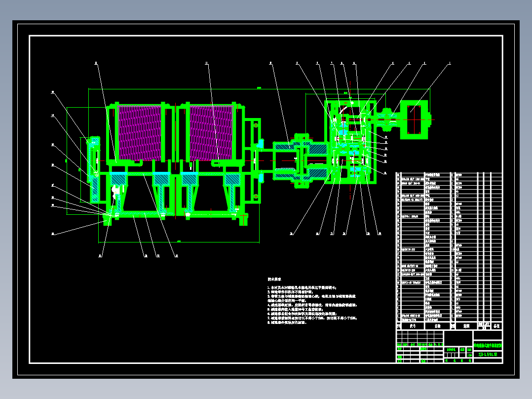Click the 技术要求 heading text
Viewport: 532px width, 399px height.
274,279
